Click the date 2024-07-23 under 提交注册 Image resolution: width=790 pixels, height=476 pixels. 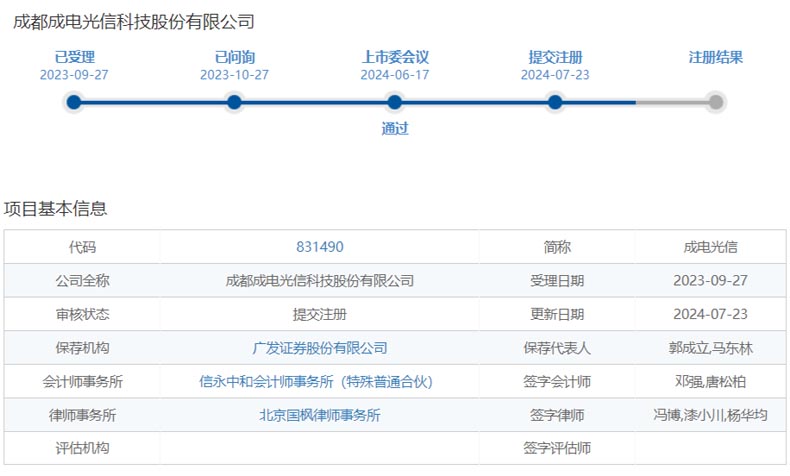click(555, 75)
